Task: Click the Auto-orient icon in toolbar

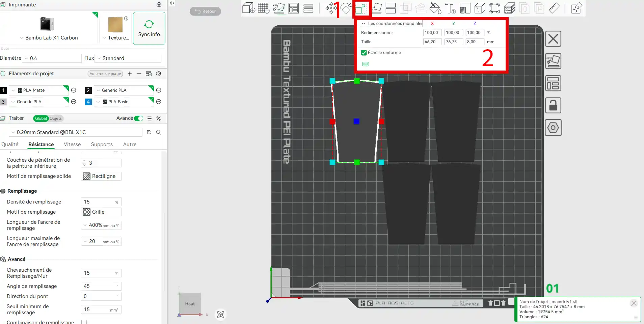Action: coord(279,8)
